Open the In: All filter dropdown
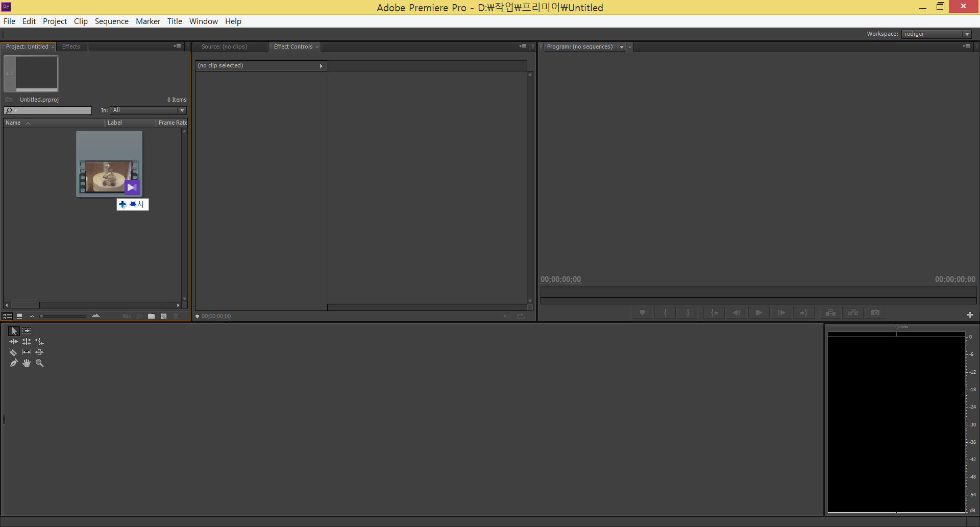This screenshot has width=980, height=527. [x=149, y=110]
